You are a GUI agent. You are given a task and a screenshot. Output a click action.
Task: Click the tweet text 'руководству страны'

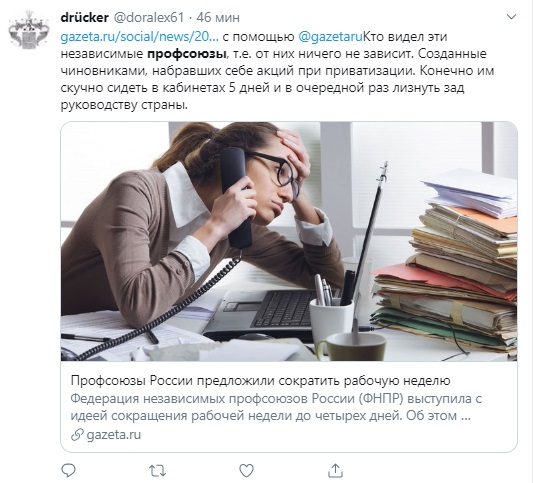point(124,105)
